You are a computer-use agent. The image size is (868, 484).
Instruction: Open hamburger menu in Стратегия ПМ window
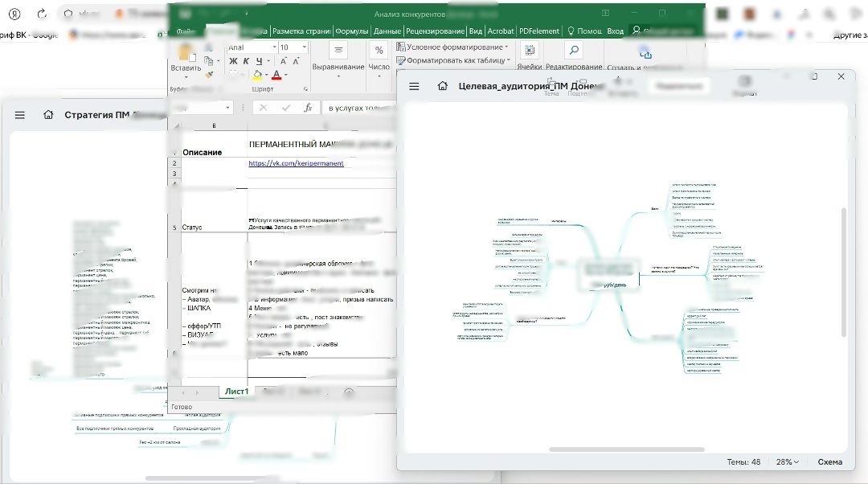point(20,115)
